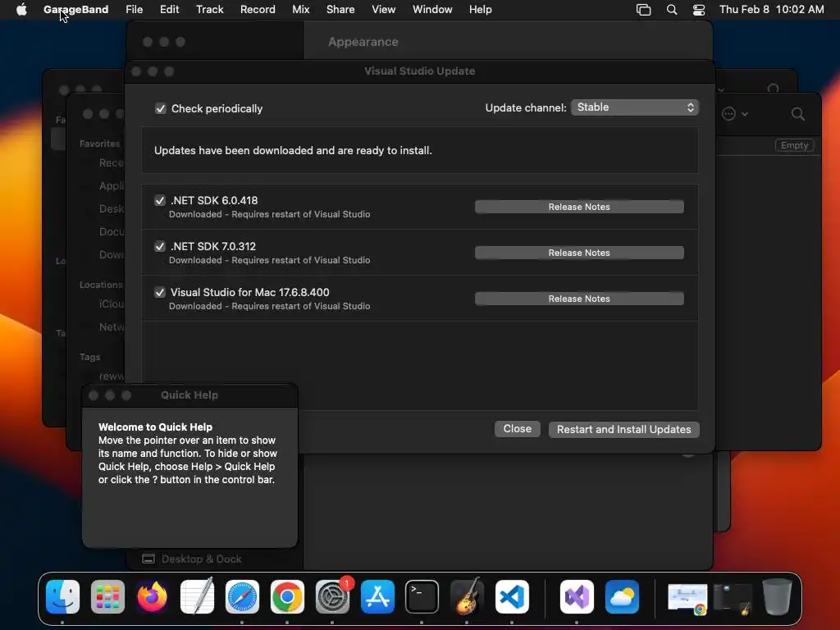Image resolution: width=840 pixels, height=630 pixels.
Task: Open the File menu
Action: tap(134, 9)
